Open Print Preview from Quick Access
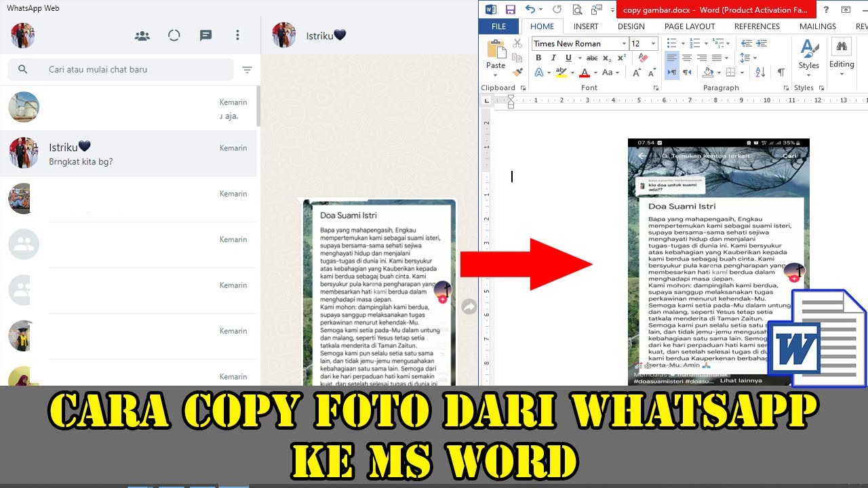 577,9
